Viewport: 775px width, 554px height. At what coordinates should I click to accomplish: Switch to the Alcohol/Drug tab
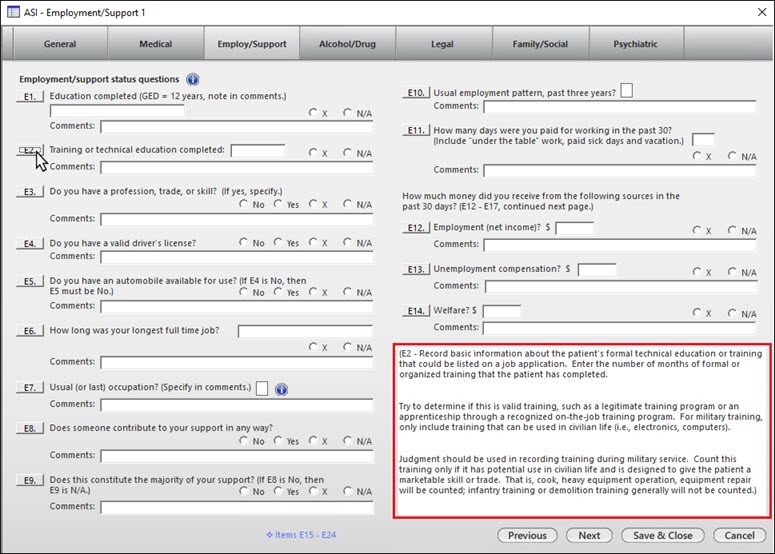347,44
